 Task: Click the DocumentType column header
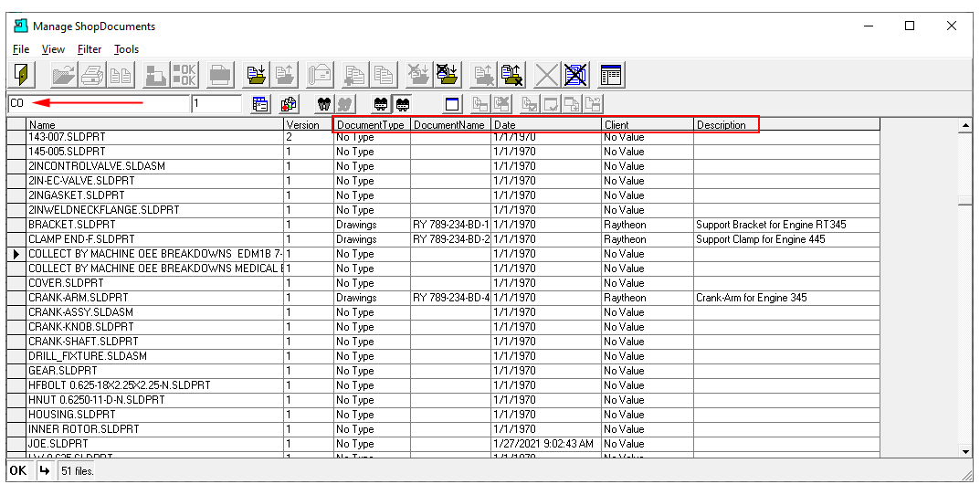click(x=372, y=124)
